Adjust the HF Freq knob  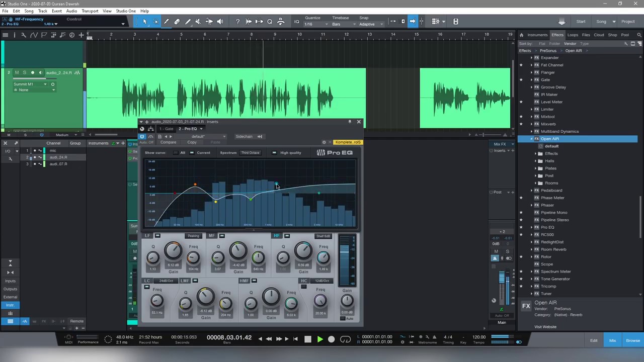coord(324,258)
